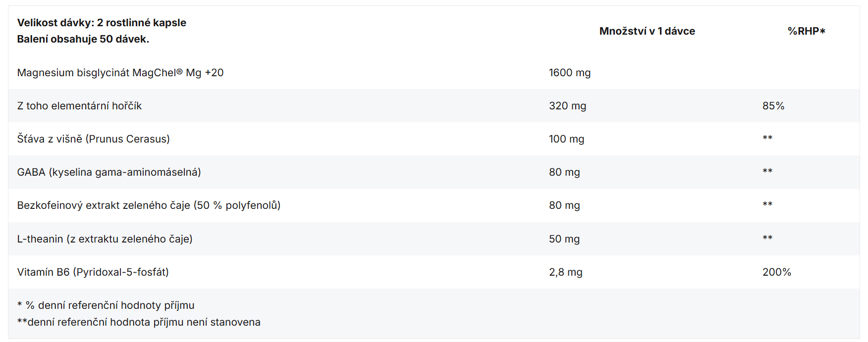The height and width of the screenshot is (342, 868).
Task: Click the 2,8 mg vitamin B6 amount
Action: point(565,272)
